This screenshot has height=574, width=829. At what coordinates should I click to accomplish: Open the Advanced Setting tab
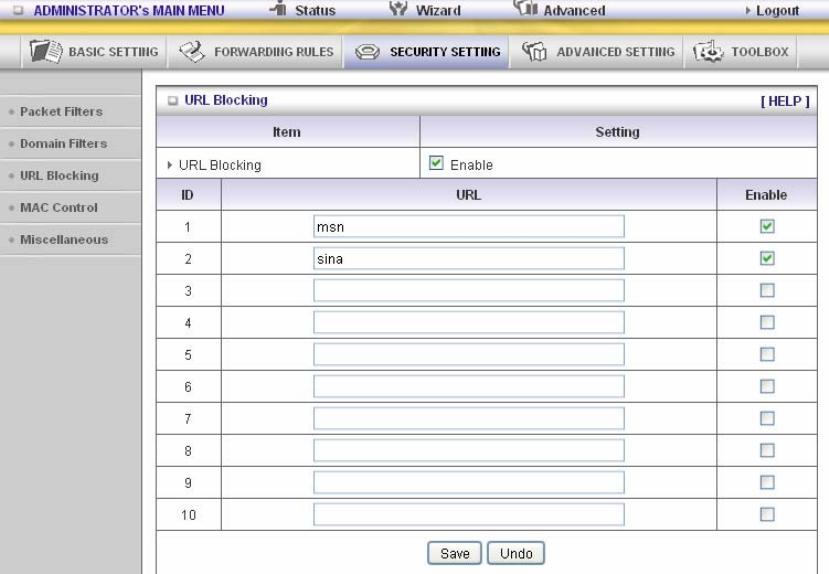pos(597,52)
